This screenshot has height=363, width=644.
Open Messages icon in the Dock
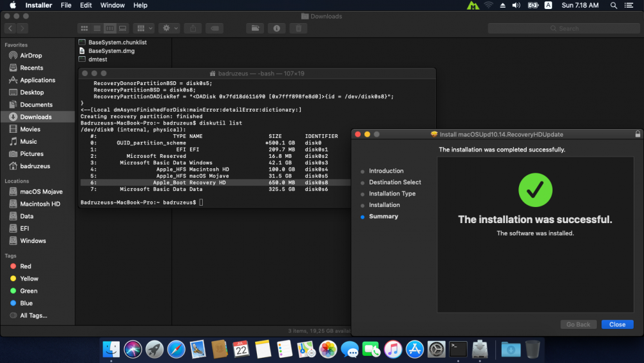coord(350,349)
